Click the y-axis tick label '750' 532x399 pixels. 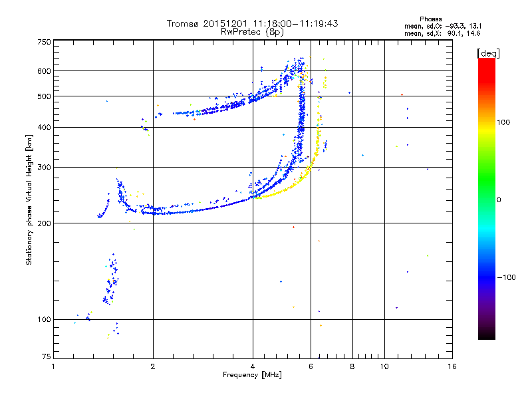click(x=44, y=43)
